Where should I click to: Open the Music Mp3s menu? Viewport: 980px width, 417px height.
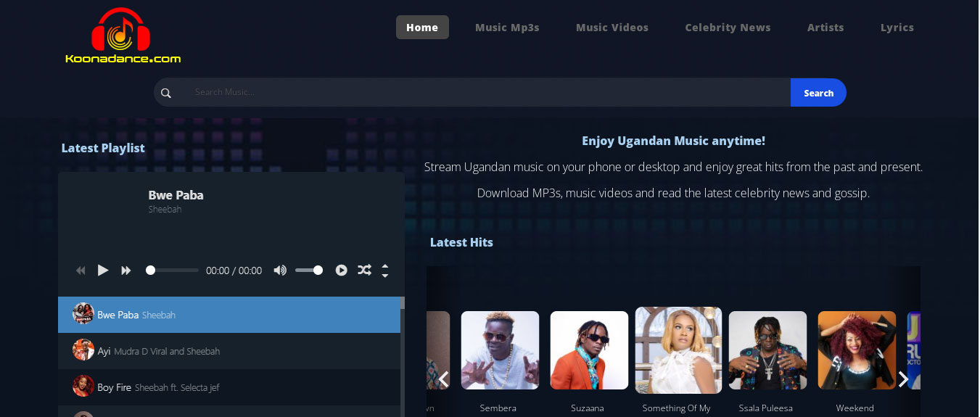507,28
